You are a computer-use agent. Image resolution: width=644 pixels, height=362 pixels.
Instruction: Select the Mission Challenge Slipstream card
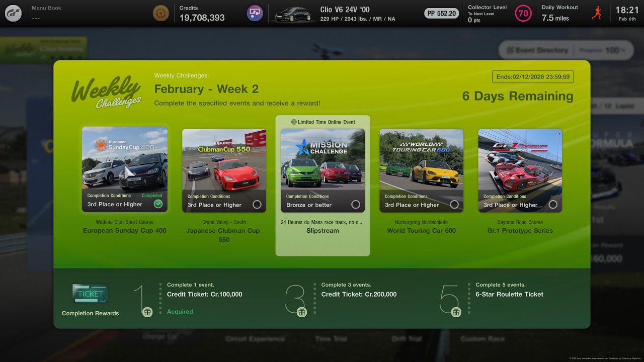click(323, 170)
